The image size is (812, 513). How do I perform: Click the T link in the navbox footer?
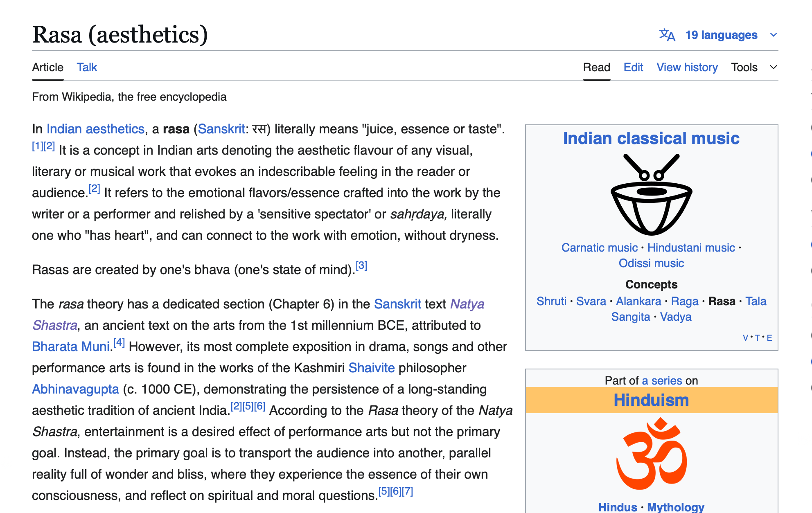click(757, 338)
